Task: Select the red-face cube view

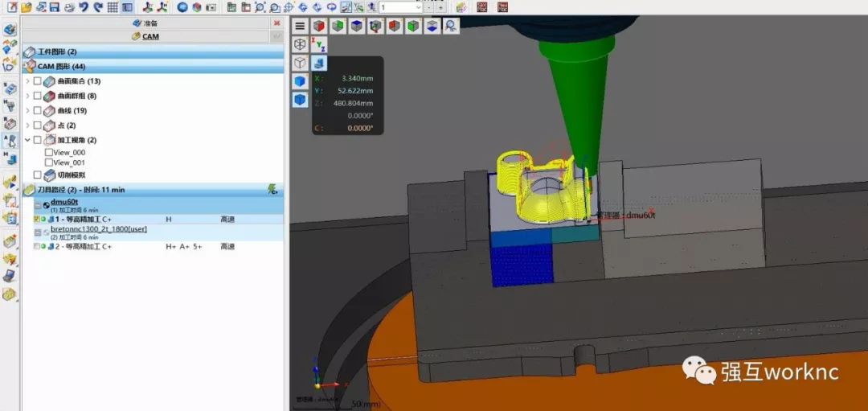Action: coord(318,26)
